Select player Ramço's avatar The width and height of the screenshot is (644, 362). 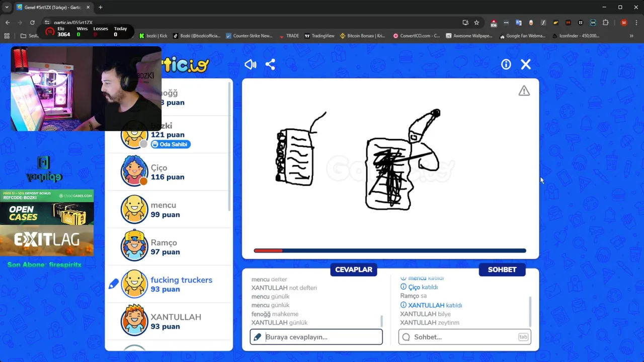(x=134, y=246)
